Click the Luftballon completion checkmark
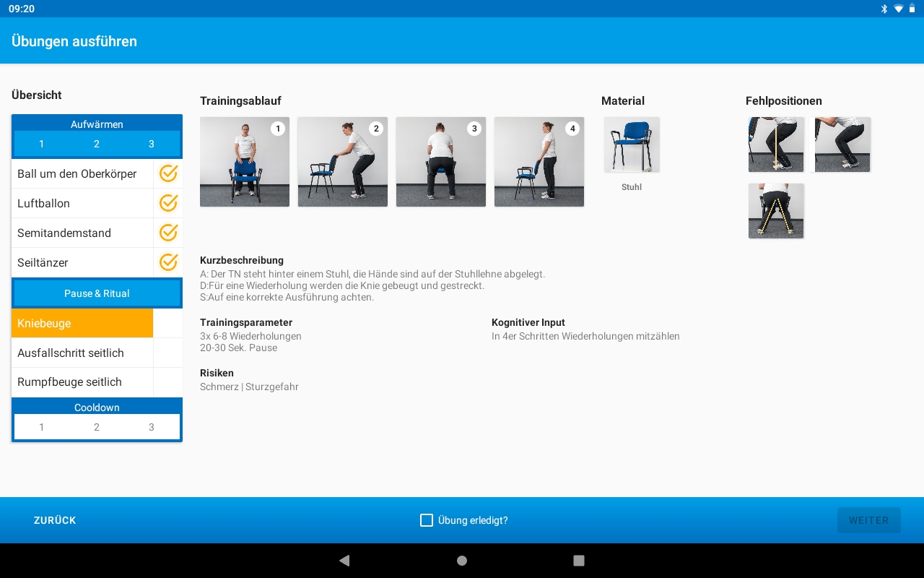Viewport: 924px width, 578px height. [x=168, y=203]
